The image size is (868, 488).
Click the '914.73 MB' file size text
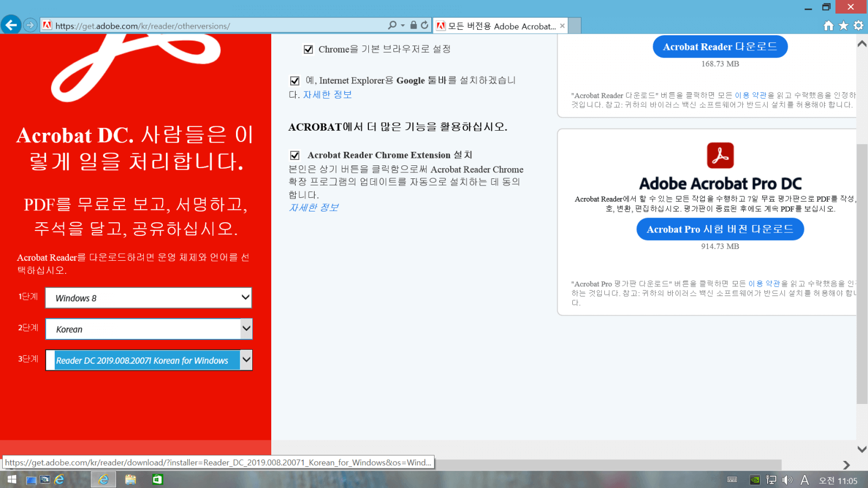[720, 246]
